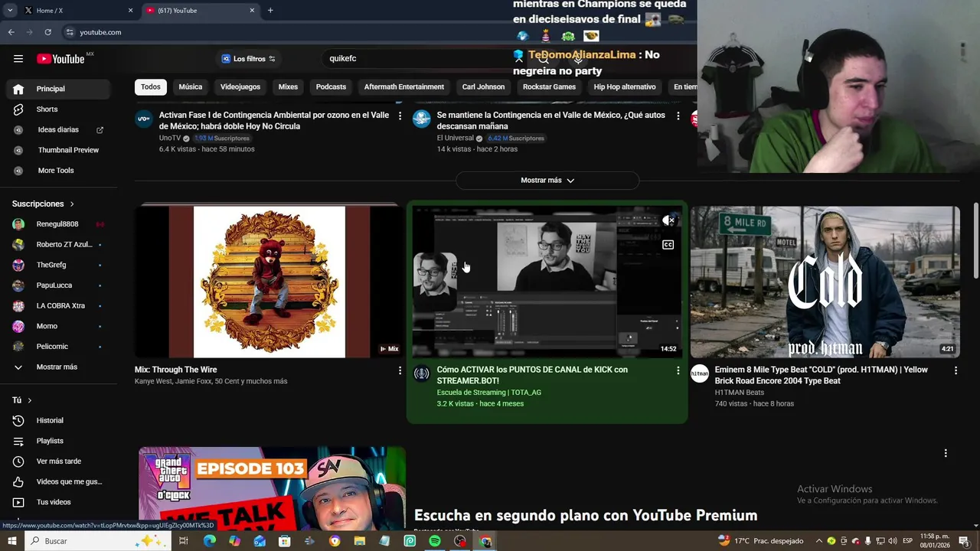This screenshot has height=551, width=980.
Task: Reload the YouTube page
Action: tap(47, 32)
